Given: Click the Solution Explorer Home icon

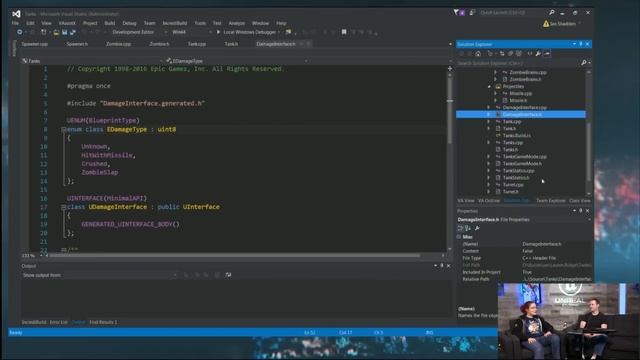Looking at the screenshot, I should [478, 53].
